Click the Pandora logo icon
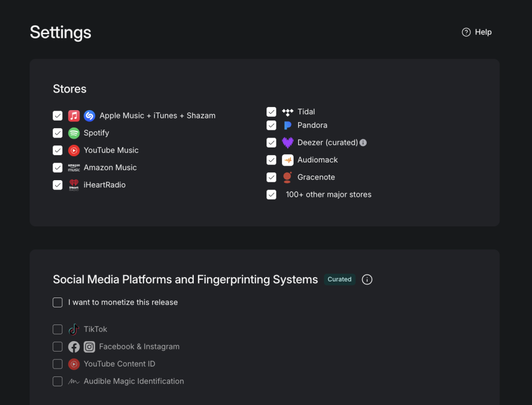 (x=287, y=125)
